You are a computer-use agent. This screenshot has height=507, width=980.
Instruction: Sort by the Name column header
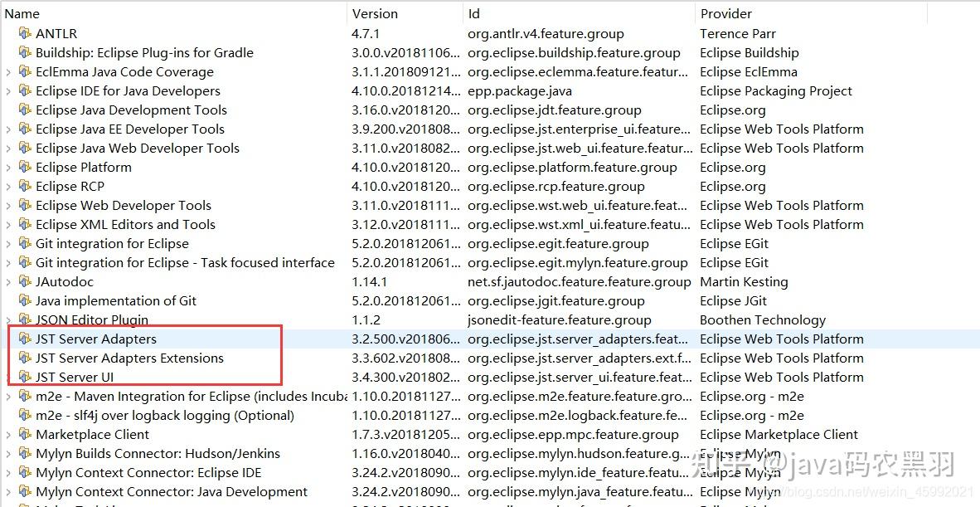pos(173,13)
